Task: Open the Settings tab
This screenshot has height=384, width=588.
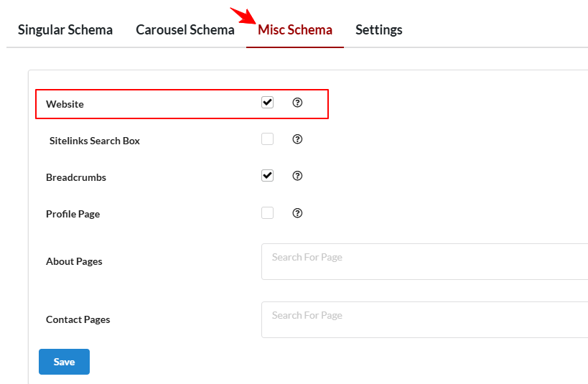Action: point(379,29)
